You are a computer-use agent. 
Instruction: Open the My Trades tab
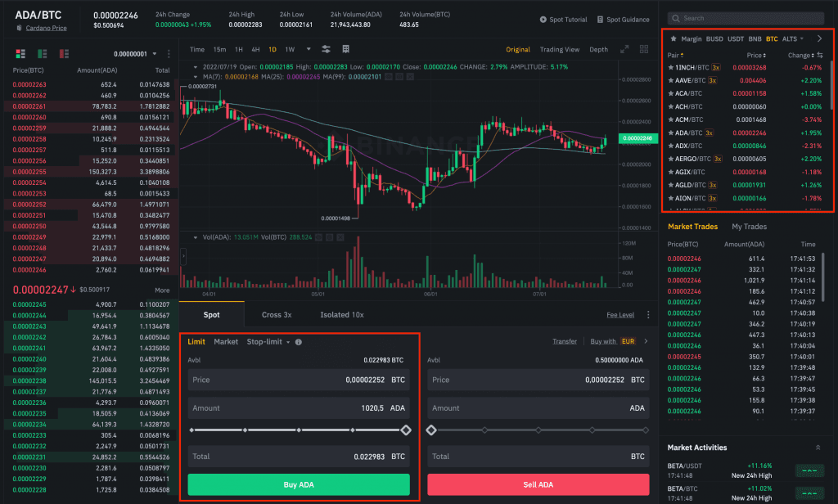click(x=749, y=227)
